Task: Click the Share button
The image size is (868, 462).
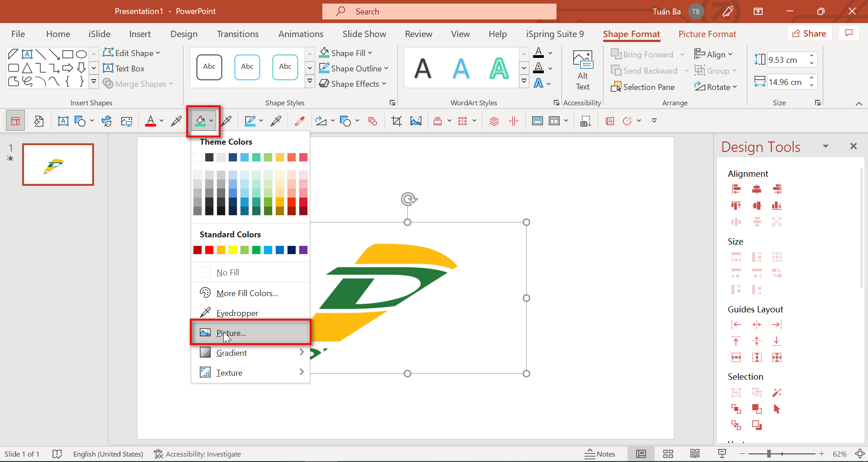Action: point(810,33)
